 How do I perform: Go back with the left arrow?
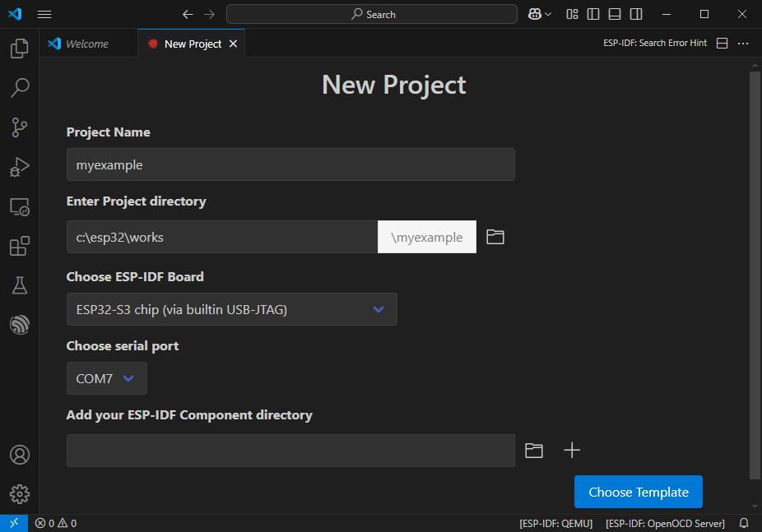[188, 14]
